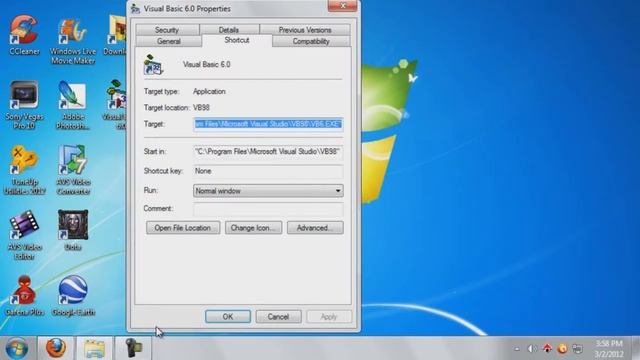640x360 pixels.
Task: Click the Cancel button
Action: (x=278, y=317)
